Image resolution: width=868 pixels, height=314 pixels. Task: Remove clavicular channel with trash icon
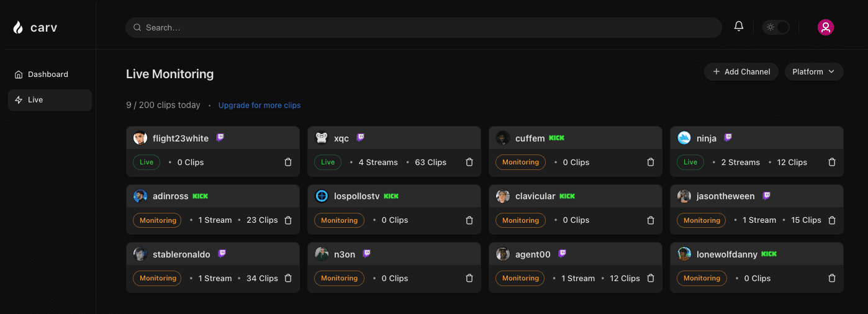coord(651,220)
